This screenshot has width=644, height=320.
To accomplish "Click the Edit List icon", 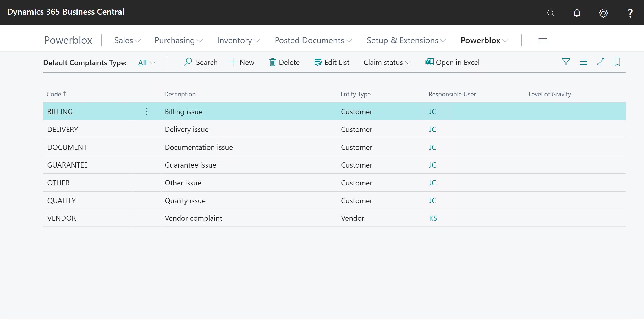I will tap(318, 62).
